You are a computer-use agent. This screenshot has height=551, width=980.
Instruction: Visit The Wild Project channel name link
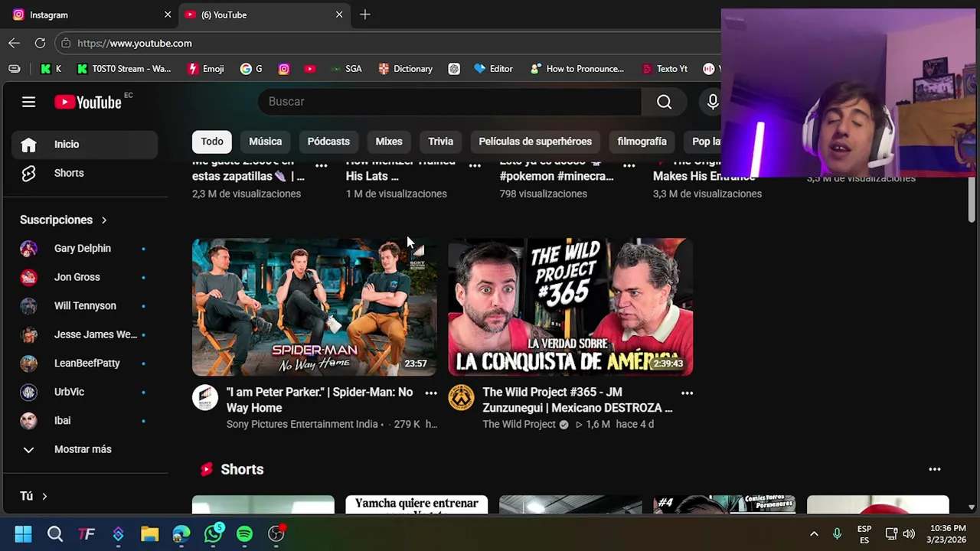pyautogui.click(x=519, y=425)
